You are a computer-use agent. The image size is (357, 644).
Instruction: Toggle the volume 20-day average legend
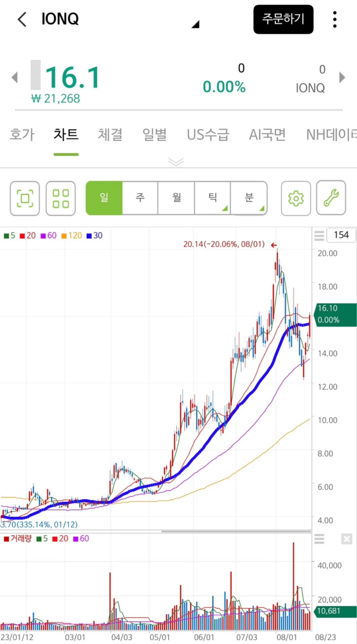click(60, 539)
